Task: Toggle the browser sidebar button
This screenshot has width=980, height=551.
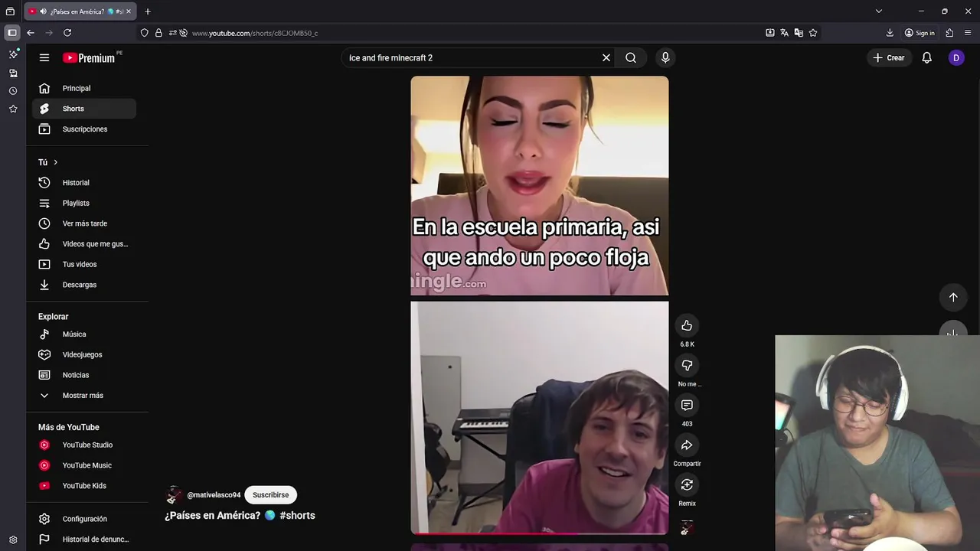Action: (x=11, y=33)
